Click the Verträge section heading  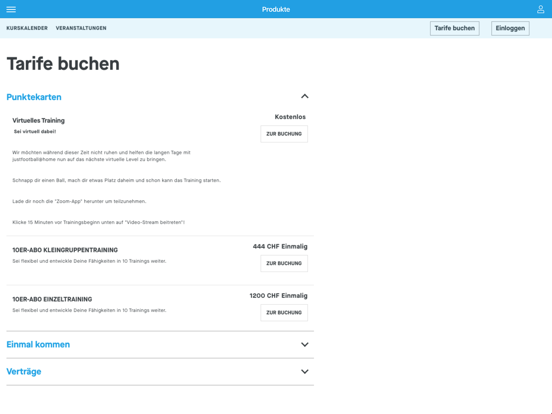(24, 371)
